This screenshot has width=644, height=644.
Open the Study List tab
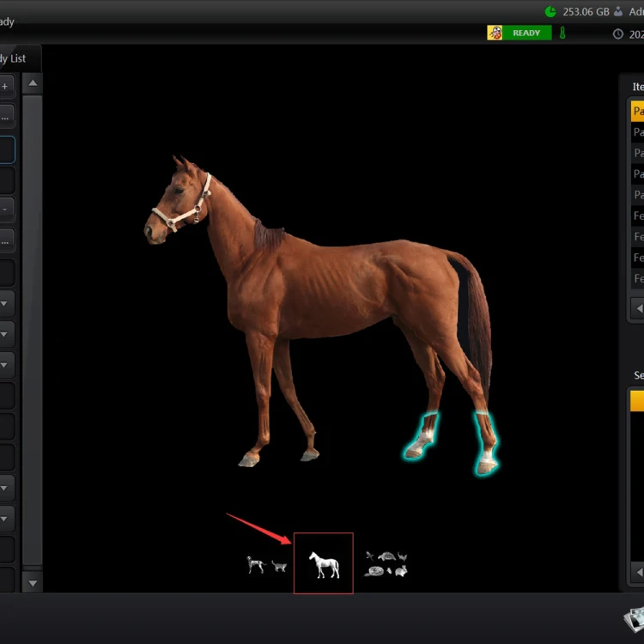pos(12,58)
